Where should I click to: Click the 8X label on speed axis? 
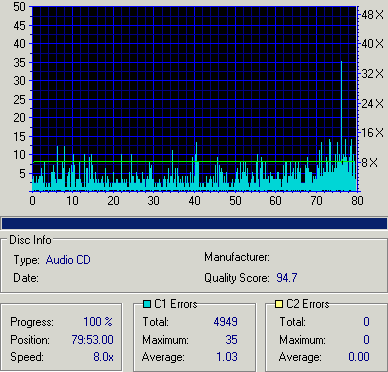pyautogui.click(x=370, y=163)
